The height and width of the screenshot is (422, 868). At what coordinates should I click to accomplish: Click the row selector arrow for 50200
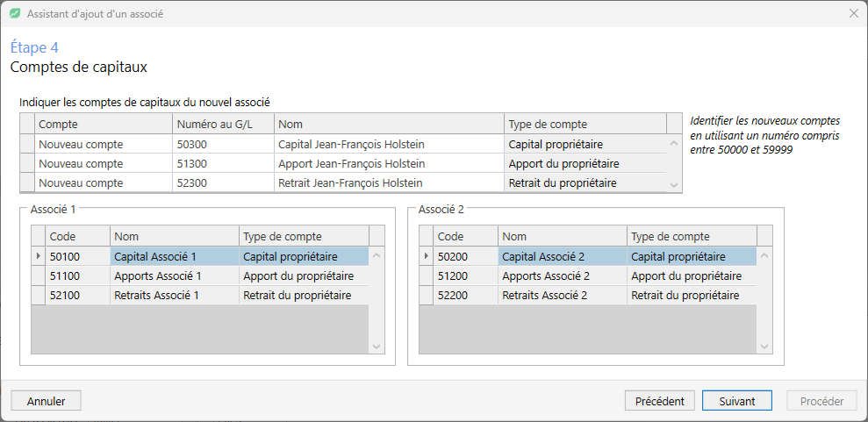pyautogui.click(x=427, y=256)
